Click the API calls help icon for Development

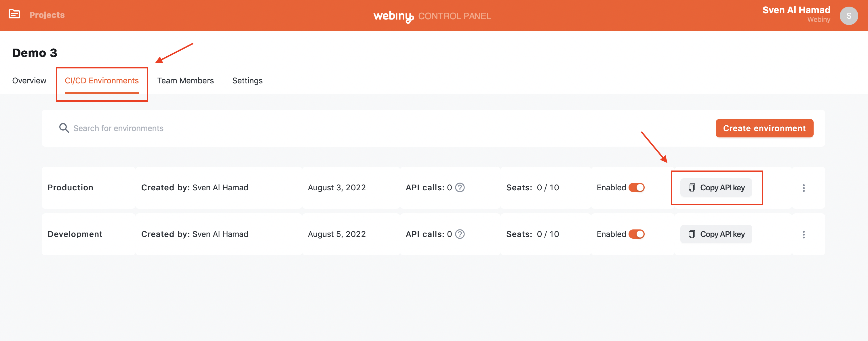point(460,234)
